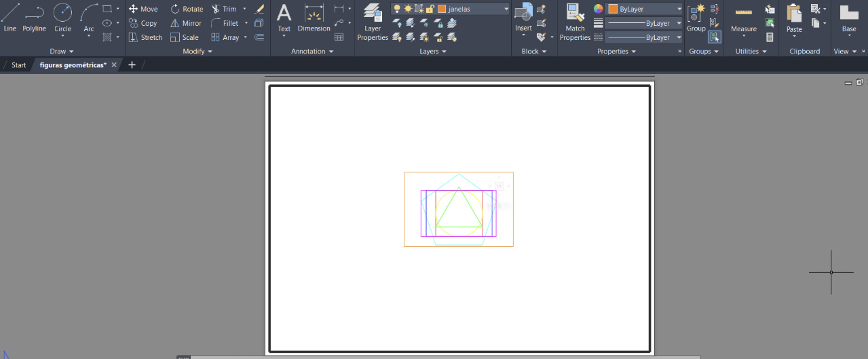
Task: Toggle the janelas layer lightbulb on/off
Action: (x=397, y=9)
